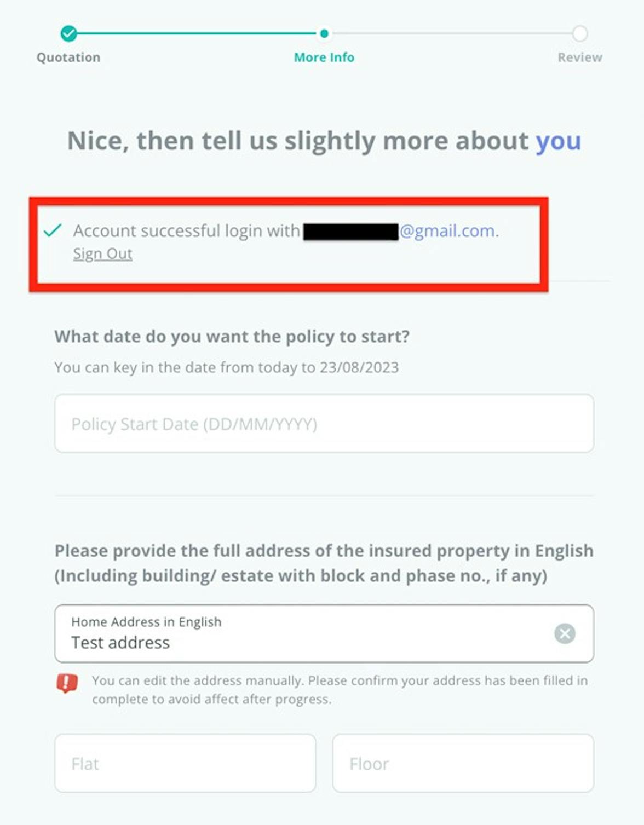644x825 pixels.
Task: Open the Review step label
Action: pos(580,57)
